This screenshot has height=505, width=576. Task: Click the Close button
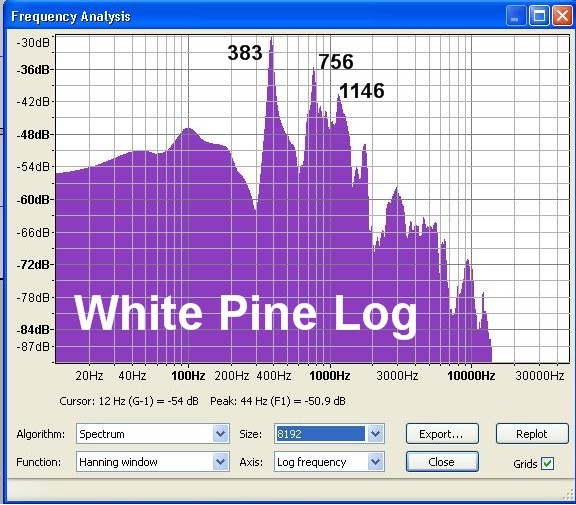(x=442, y=462)
